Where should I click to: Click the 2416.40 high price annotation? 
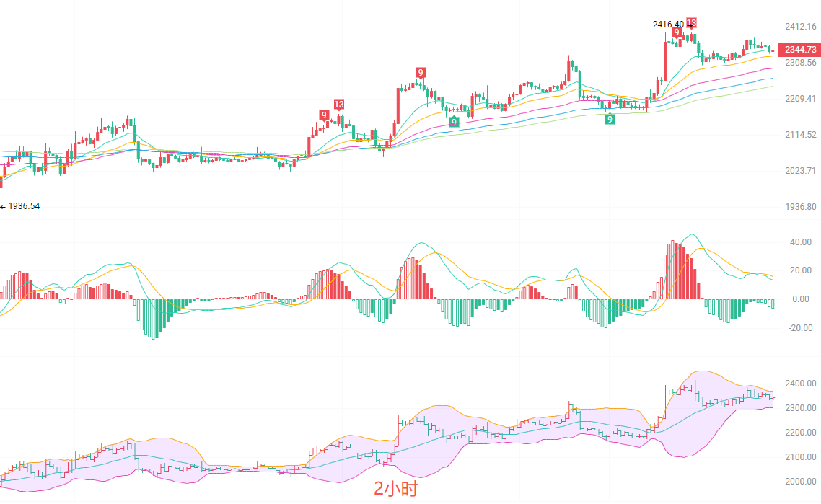669,25
